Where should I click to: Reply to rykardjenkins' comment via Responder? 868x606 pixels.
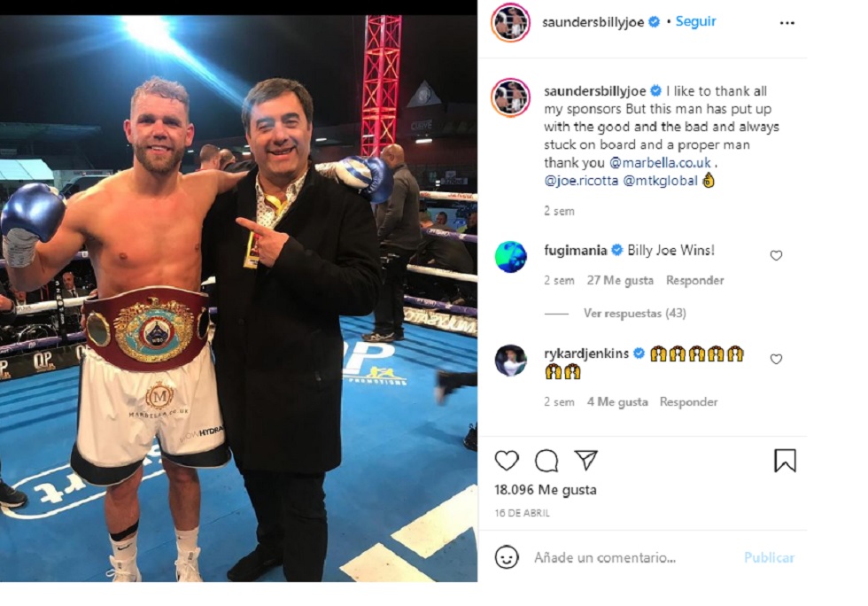tap(688, 401)
